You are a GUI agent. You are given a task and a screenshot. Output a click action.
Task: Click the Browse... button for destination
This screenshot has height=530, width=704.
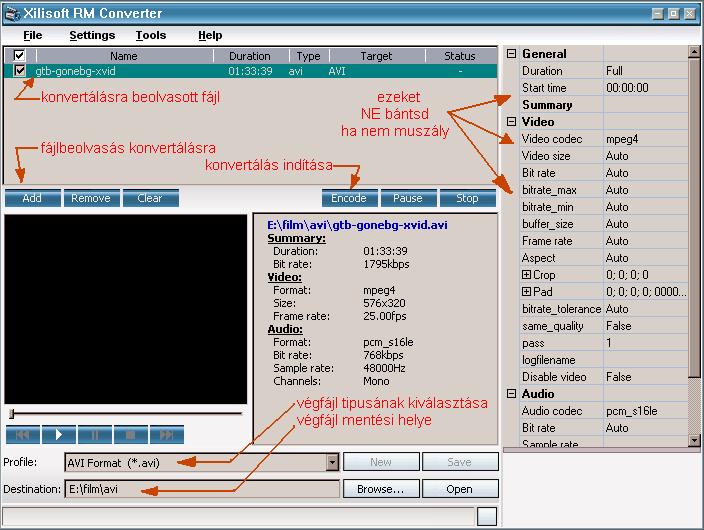[x=379, y=489]
